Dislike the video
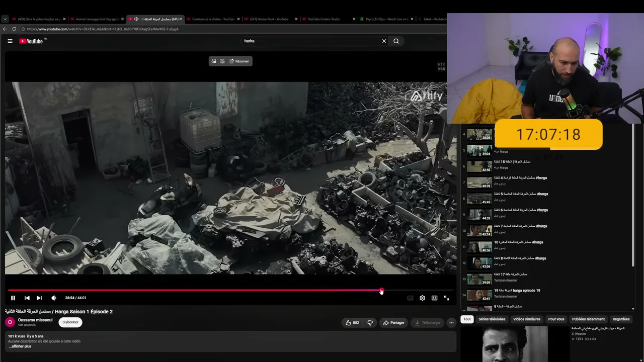 [x=370, y=323]
